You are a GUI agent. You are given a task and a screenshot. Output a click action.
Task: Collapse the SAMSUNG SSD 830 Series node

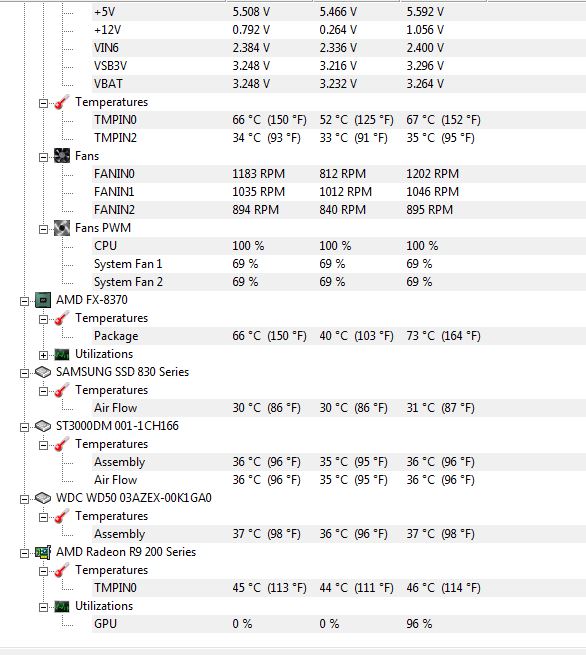pos(24,373)
